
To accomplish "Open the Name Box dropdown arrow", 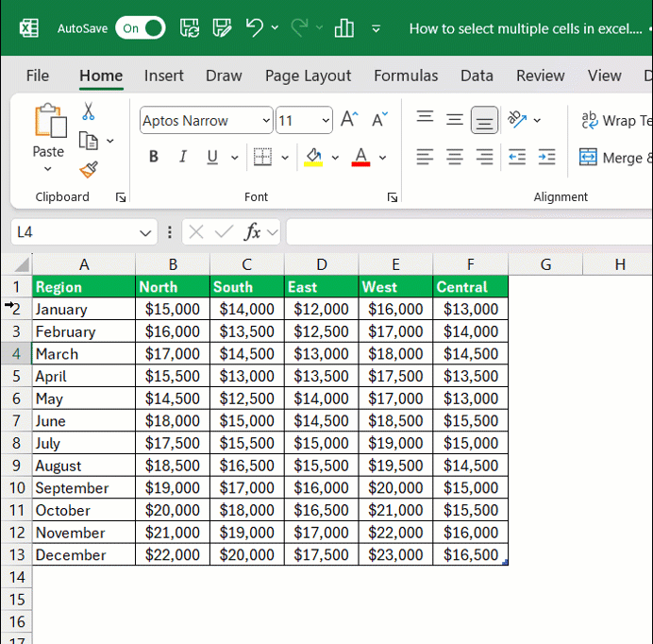I will [145, 232].
